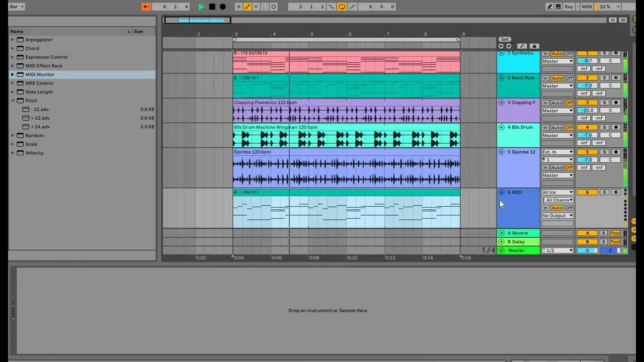The height and width of the screenshot is (362, 644).
Task: Select the MIDI Monitor device row
Action: coord(82,74)
